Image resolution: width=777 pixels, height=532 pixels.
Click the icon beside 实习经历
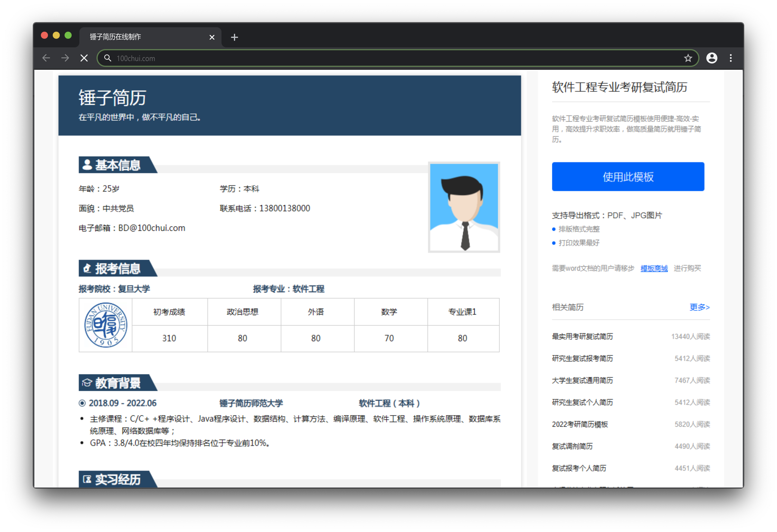click(87, 480)
